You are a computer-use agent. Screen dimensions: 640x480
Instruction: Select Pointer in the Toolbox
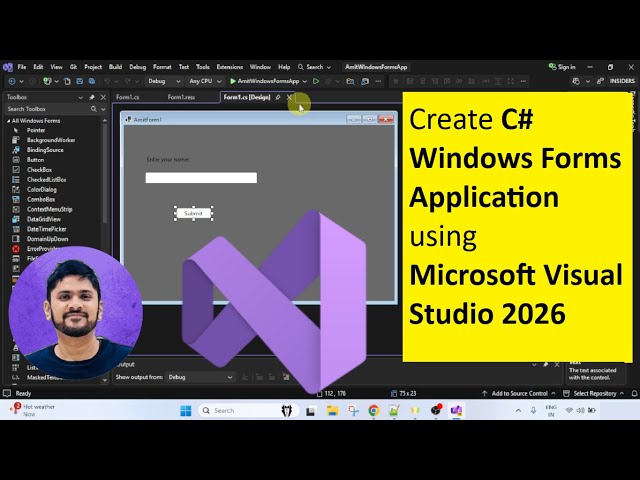pyautogui.click(x=36, y=130)
